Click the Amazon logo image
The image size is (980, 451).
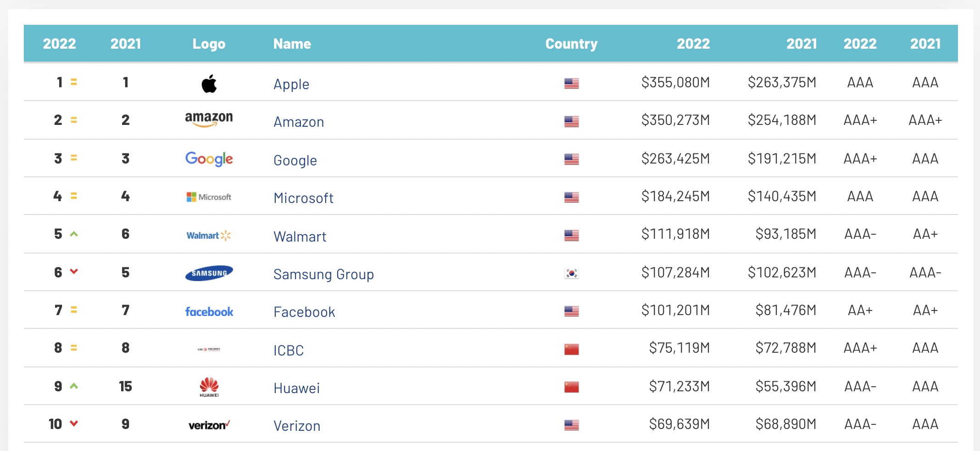tap(209, 119)
